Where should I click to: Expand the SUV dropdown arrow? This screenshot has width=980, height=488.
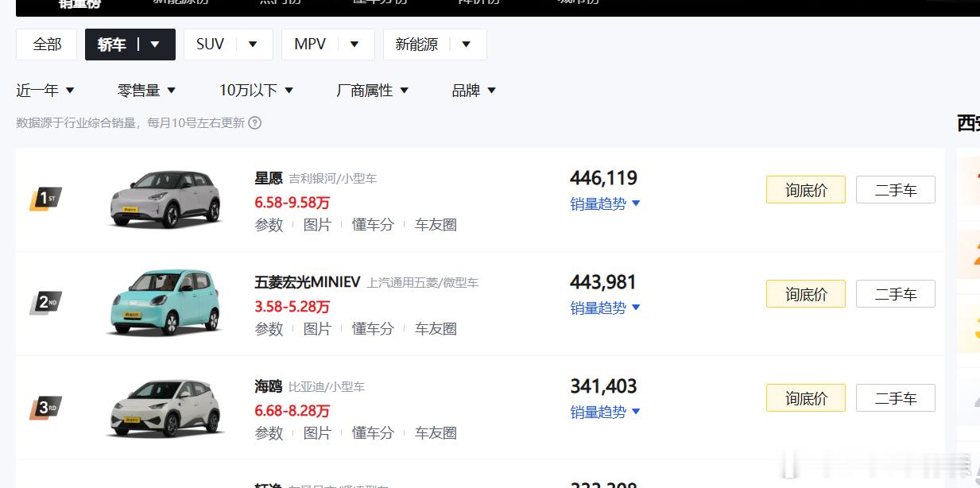(x=253, y=45)
